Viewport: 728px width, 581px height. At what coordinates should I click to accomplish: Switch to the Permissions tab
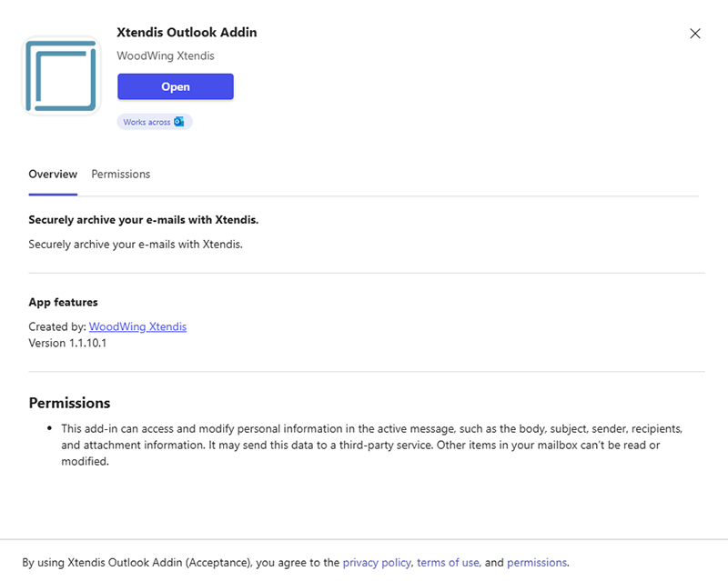120,174
